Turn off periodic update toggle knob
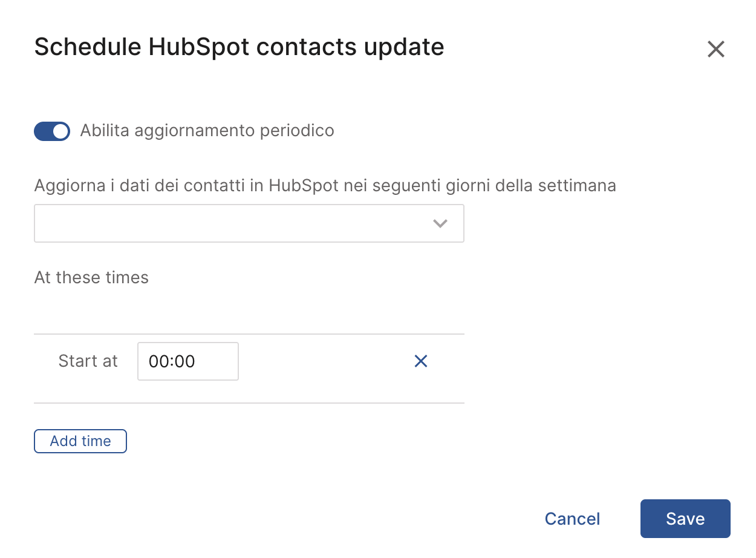This screenshot has height=558, width=756. 60,131
